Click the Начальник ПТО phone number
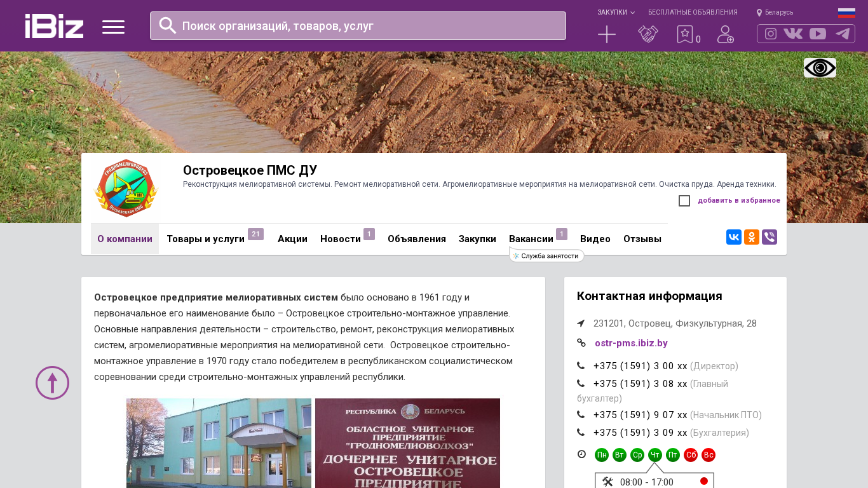Screen dimensions: 868x488 tap(641, 415)
